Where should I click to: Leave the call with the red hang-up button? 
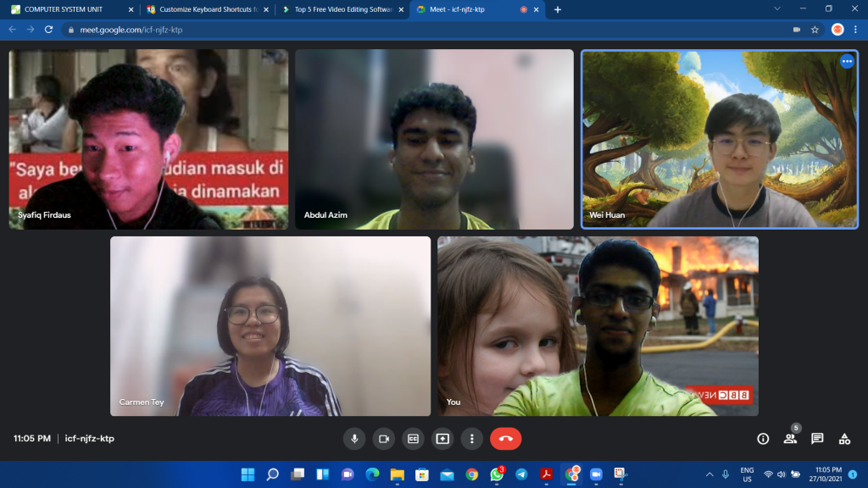point(506,439)
